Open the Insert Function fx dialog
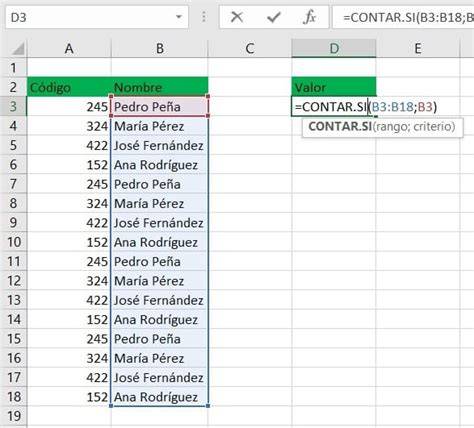 click(x=310, y=17)
